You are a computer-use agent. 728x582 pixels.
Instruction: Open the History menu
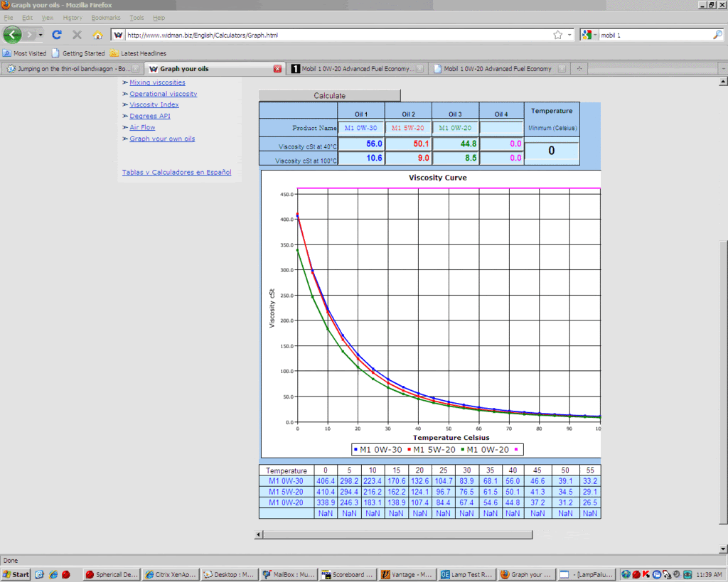[73, 18]
